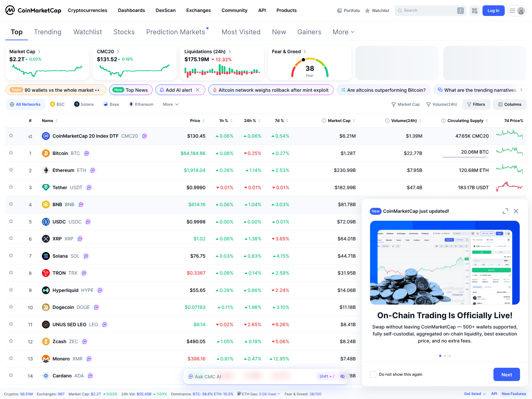
Task: Click the Bitcoin coin icon
Action: point(46,153)
